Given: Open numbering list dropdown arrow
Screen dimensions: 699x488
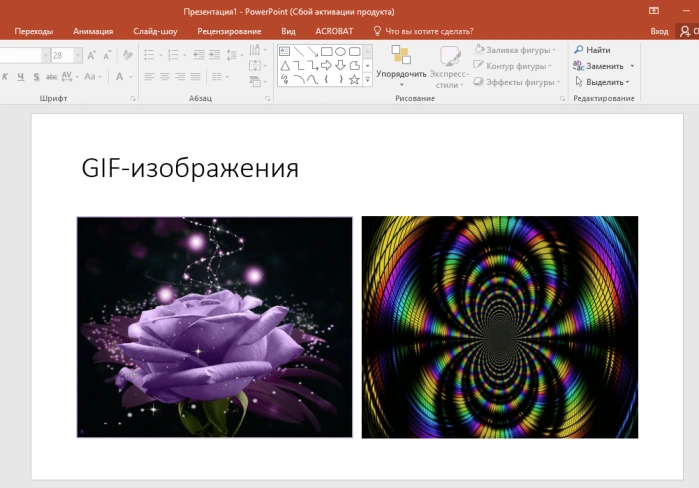Looking at the screenshot, I should coord(185,55).
